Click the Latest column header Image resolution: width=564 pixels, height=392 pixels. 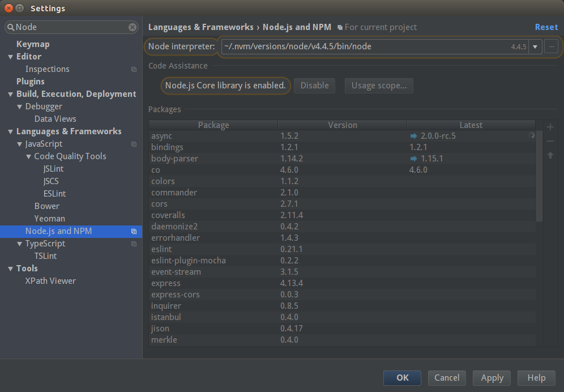pos(471,125)
